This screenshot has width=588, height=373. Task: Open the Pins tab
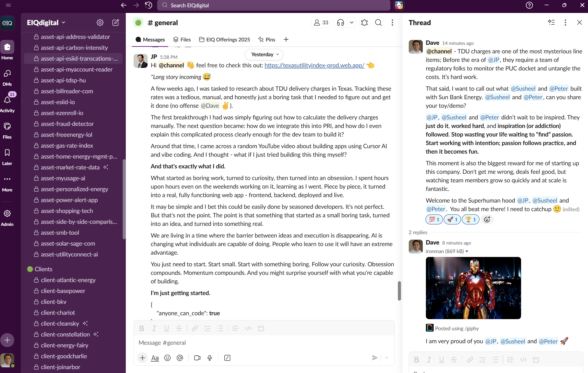[267, 39]
